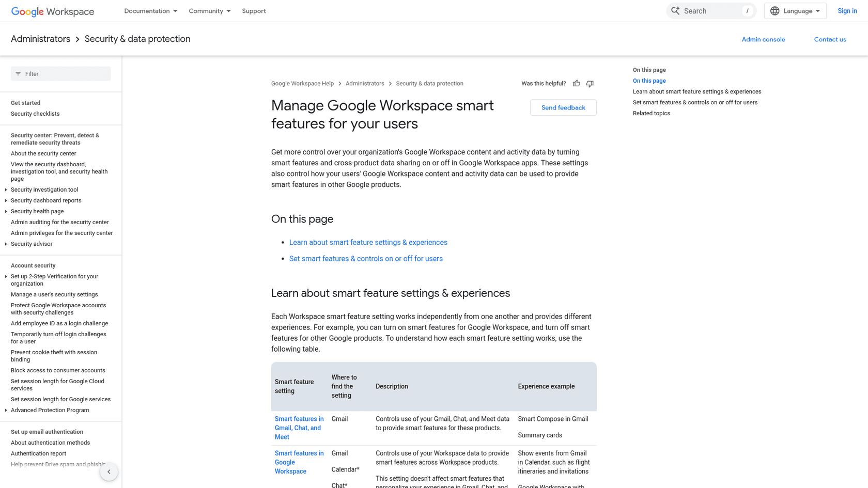Open the Support menu item
The image size is (868, 488).
(254, 11)
